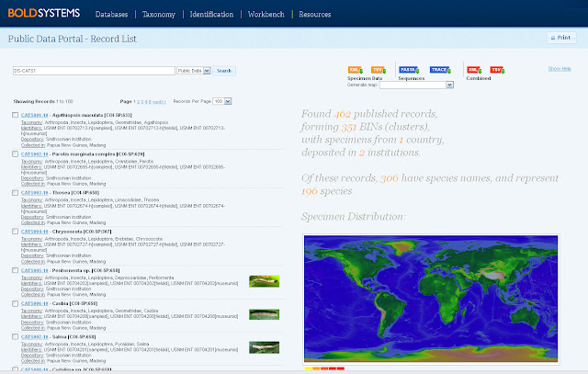Screen dimensions: 588x374
Task: Go to page 4 of records
Action: (x=146, y=102)
